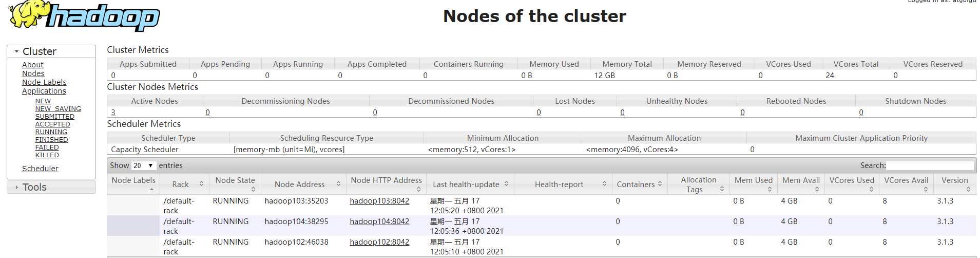Open the About cluster link
The width and height of the screenshot is (980, 258).
coord(32,65)
